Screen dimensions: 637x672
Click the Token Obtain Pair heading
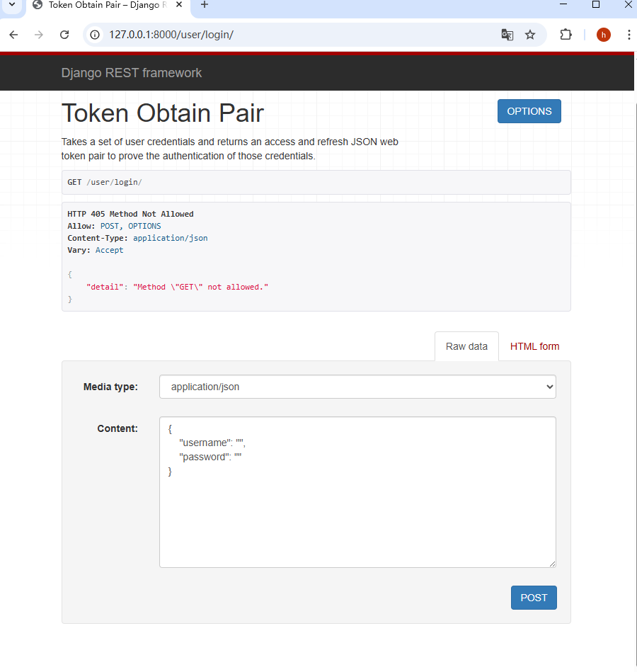[162, 113]
